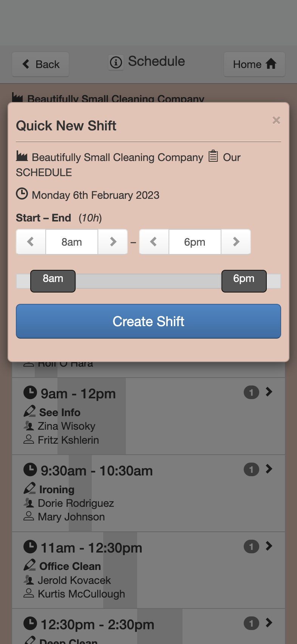This screenshot has height=644, width=297.
Task: Increase end time with right arrow
Action: pyautogui.click(x=236, y=241)
